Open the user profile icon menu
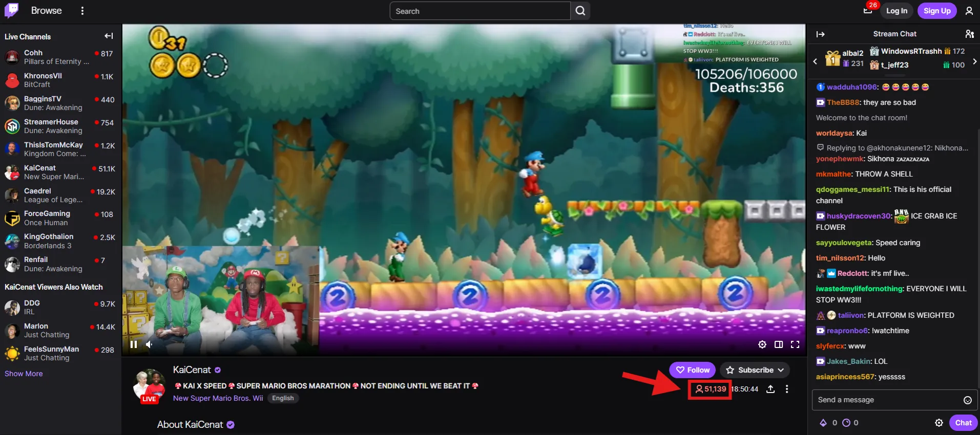Viewport: 980px width, 435px height. pyautogui.click(x=969, y=11)
